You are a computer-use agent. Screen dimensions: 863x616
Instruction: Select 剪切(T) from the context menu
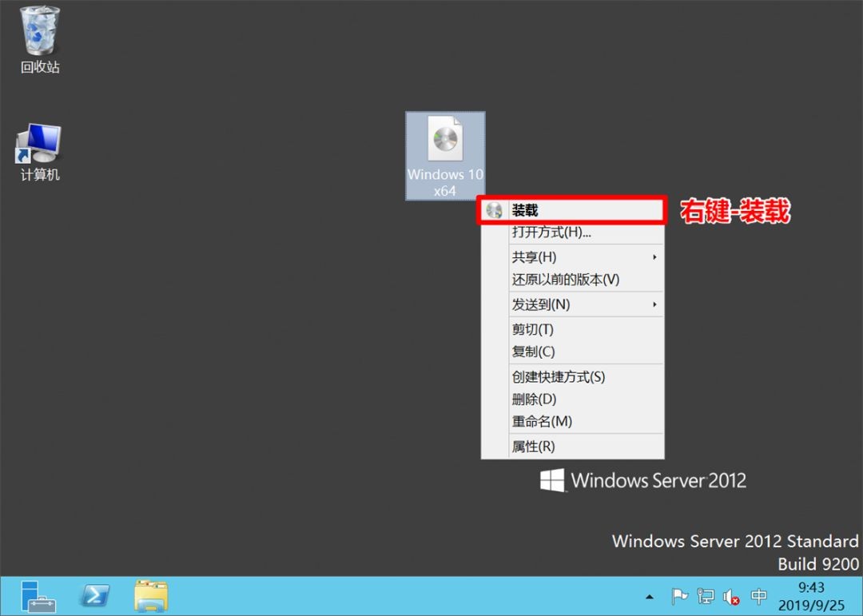(x=572, y=329)
